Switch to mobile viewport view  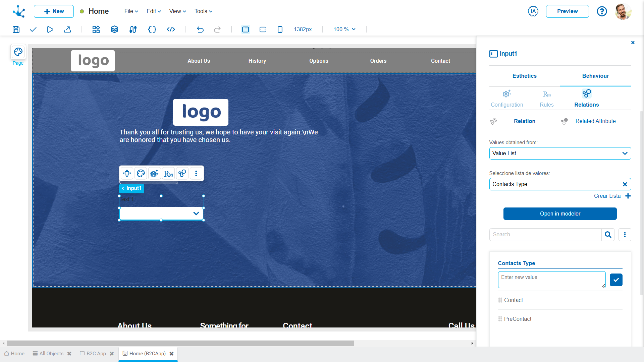pos(280,29)
